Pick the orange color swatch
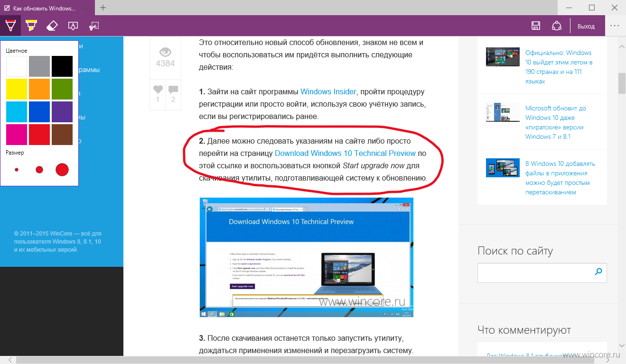The height and width of the screenshot is (364, 626). 39,89
